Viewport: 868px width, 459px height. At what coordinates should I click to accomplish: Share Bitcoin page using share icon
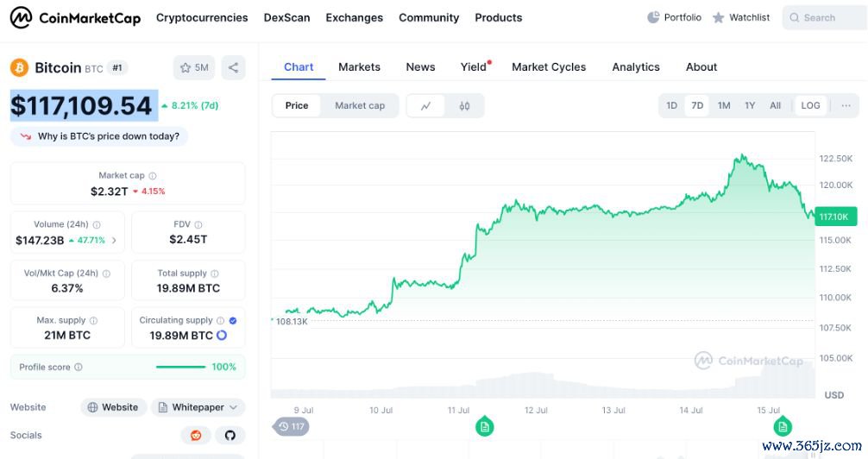pos(233,67)
